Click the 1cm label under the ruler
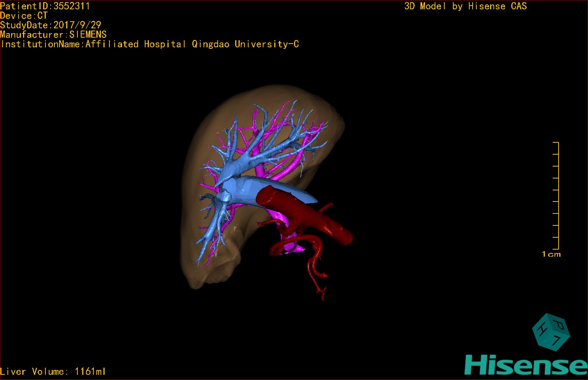 (551, 254)
